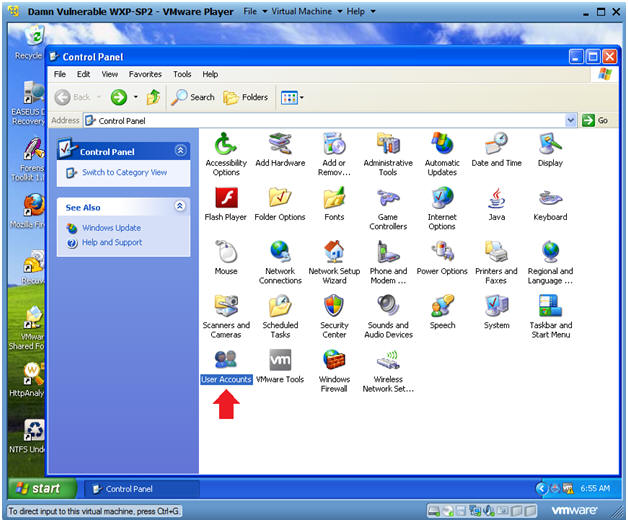Viewport: 628px width, 522px height.
Task: Open Help and Support link
Action: (x=112, y=242)
